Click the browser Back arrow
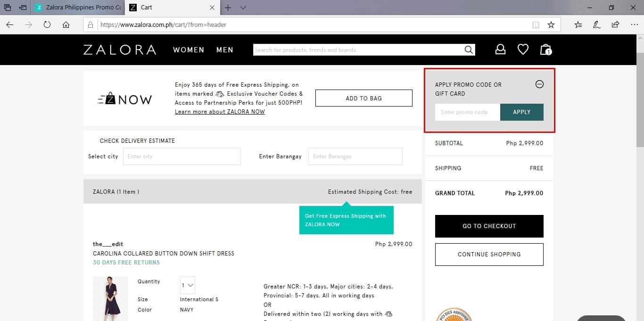 9,25
